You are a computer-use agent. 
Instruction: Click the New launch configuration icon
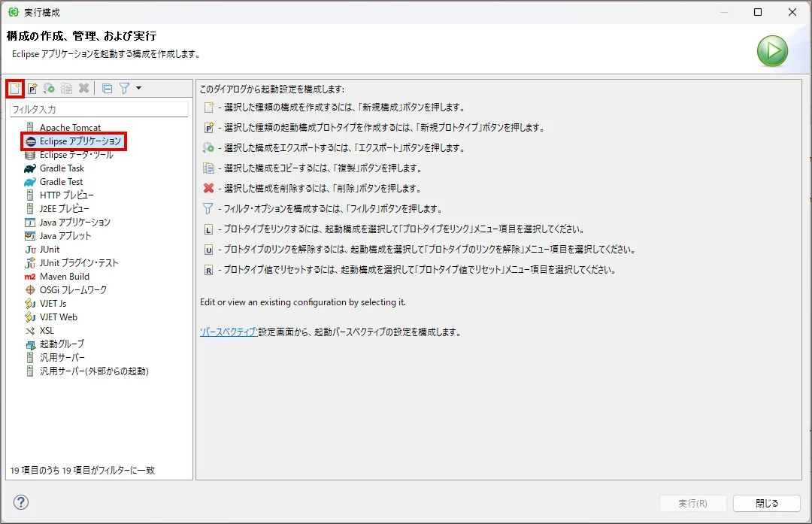15,88
